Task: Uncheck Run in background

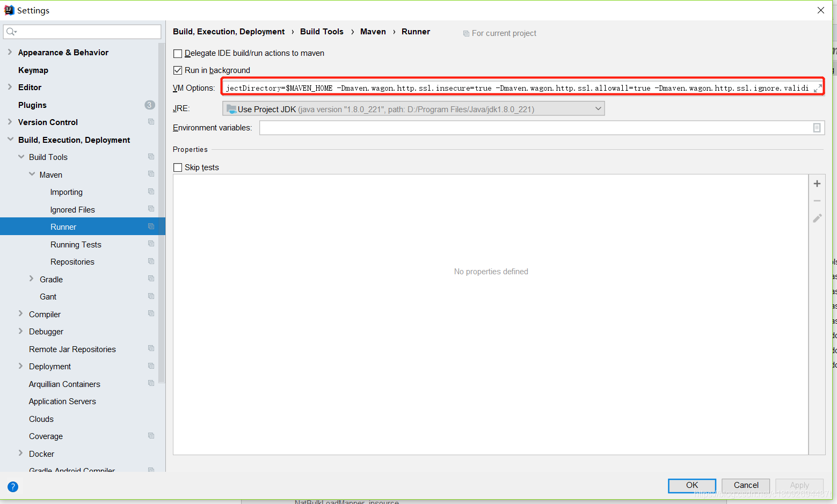Action: (178, 70)
